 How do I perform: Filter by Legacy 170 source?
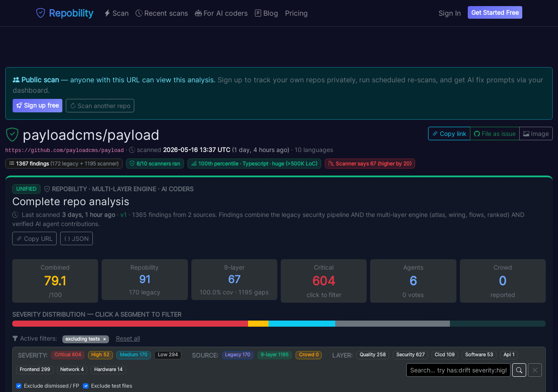click(x=238, y=355)
